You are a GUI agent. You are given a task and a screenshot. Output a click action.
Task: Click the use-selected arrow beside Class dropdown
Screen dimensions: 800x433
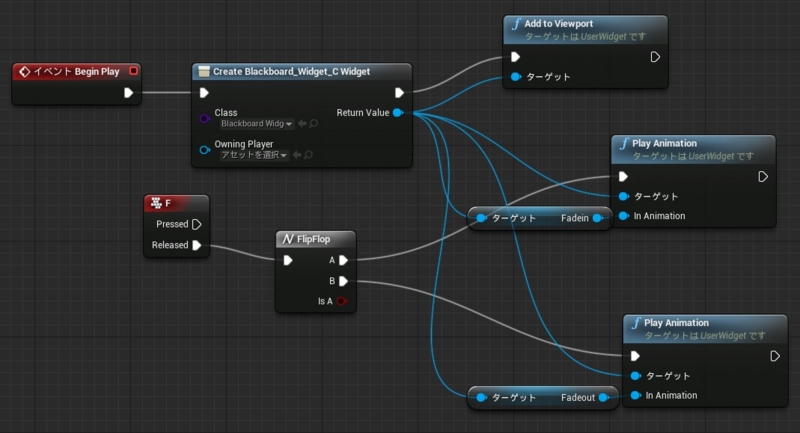coord(302,123)
